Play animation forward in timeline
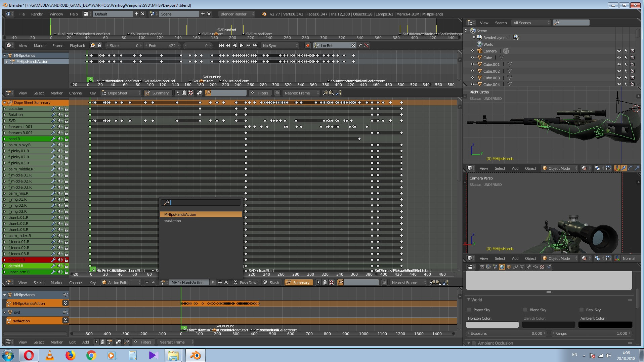The height and width of the screenshot is (362, 644). click(241, 45)
